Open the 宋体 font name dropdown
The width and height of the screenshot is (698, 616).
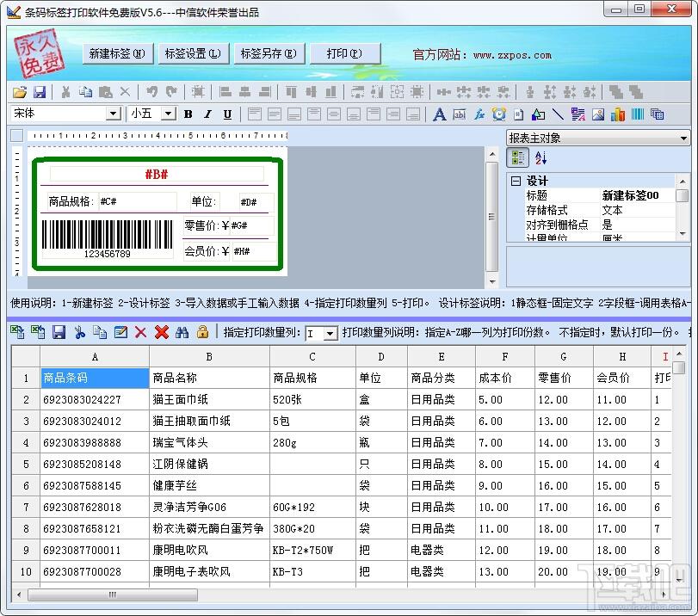[x=114, y=114]
